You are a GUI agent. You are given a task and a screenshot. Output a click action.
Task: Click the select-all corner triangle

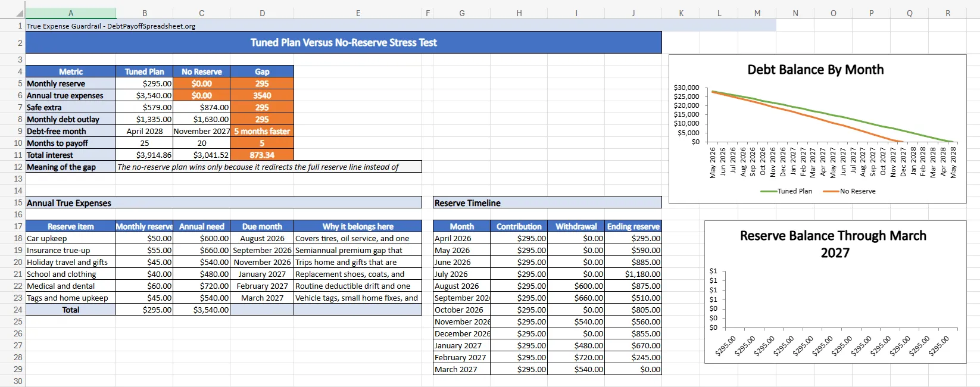pos(20,13)
